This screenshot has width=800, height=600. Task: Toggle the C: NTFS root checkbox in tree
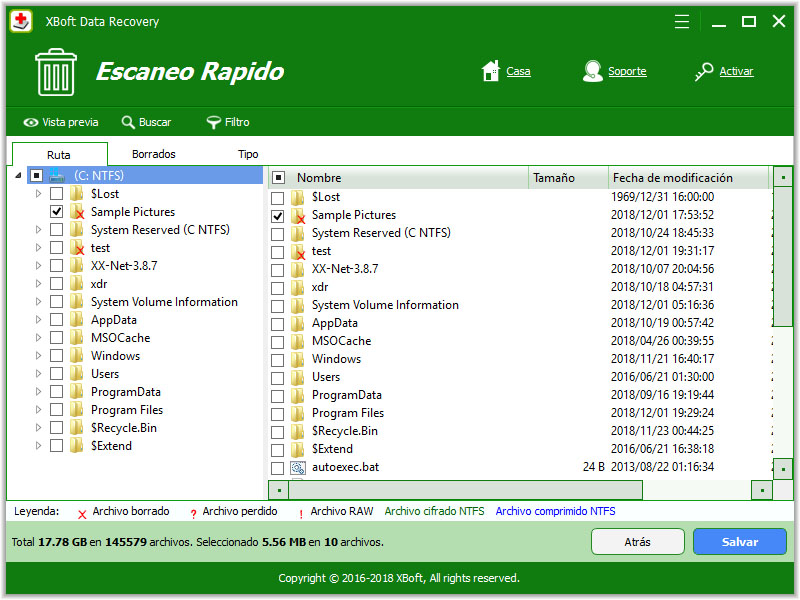36,176
